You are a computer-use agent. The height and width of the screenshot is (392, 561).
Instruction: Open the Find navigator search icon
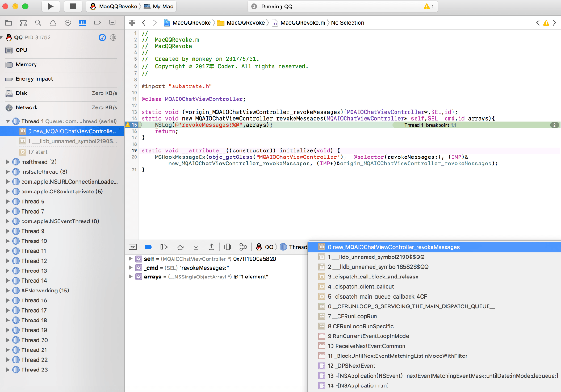pos(38,23)
